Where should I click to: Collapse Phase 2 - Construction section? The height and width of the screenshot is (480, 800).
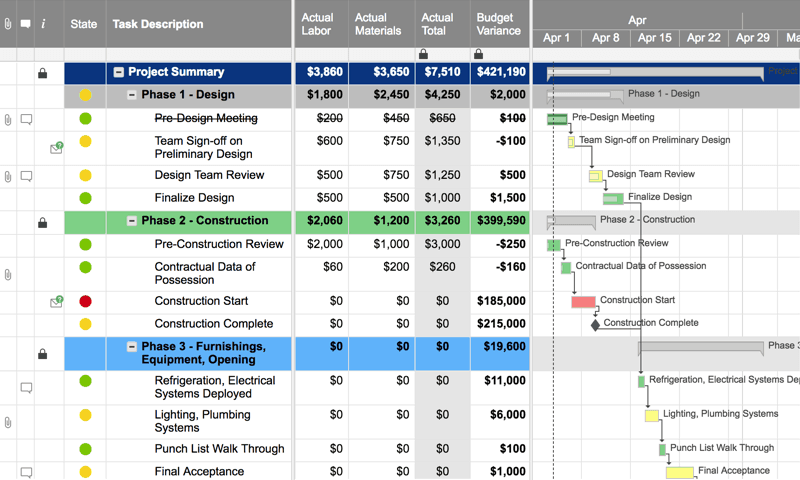(132, 221)
